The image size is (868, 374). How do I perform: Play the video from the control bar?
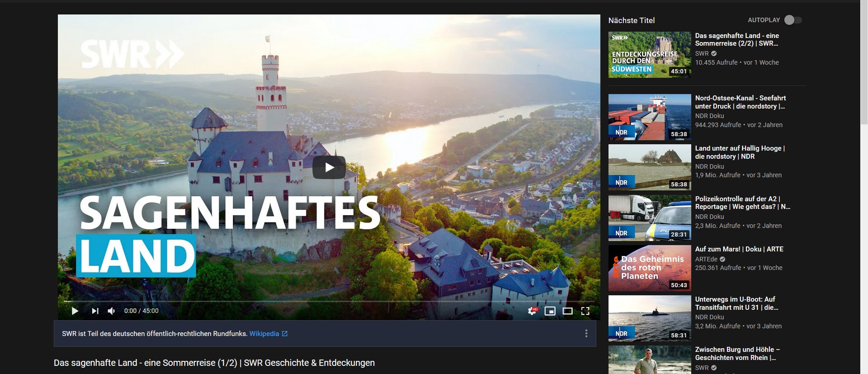pyautogui.click(x=75, y=311)
